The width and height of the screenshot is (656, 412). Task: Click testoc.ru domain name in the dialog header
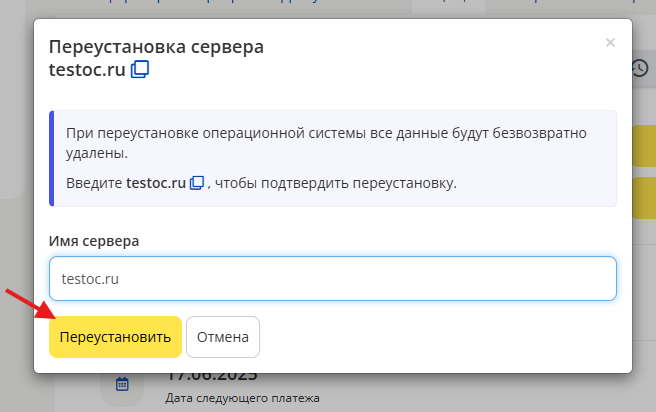87,70
